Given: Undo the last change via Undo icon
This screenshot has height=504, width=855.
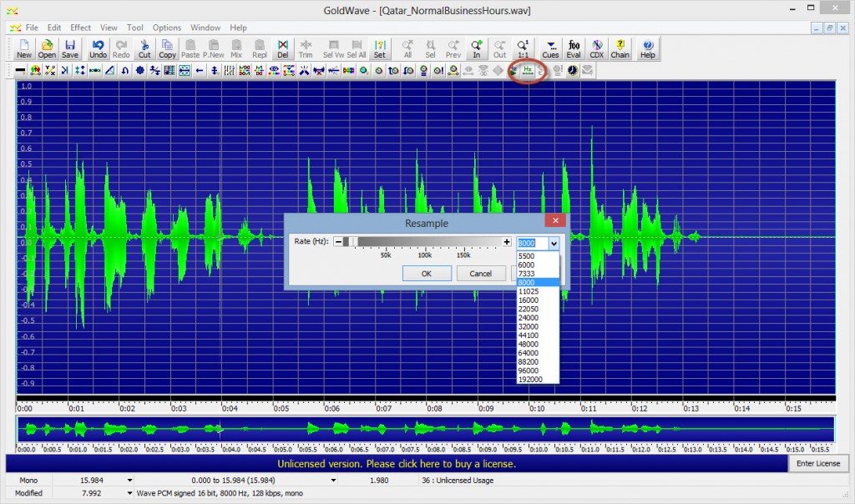Looking at the screenshot, I should pos(99,48).
